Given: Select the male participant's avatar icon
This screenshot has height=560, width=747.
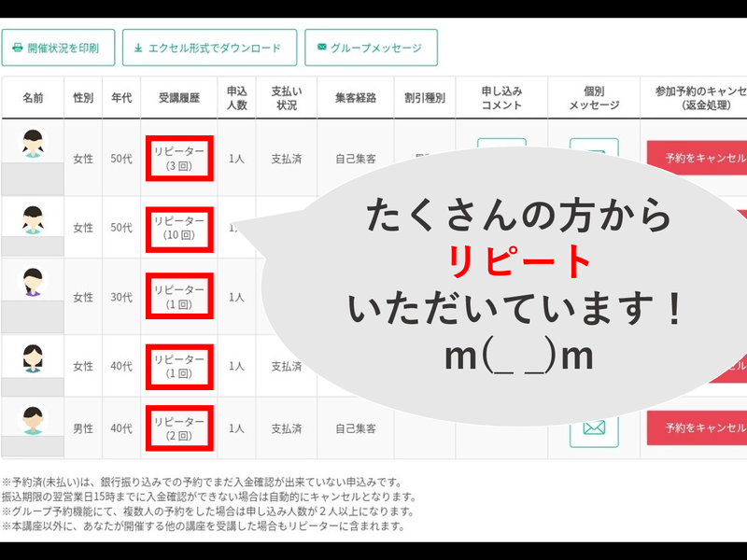Looking at the screenshot, I should pos(33,418).
